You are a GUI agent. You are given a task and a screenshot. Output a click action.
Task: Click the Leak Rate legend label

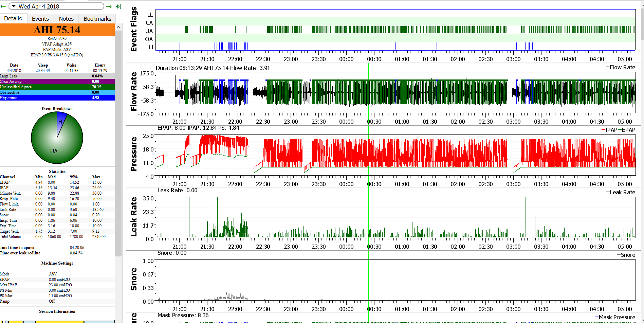coord(621,192)
